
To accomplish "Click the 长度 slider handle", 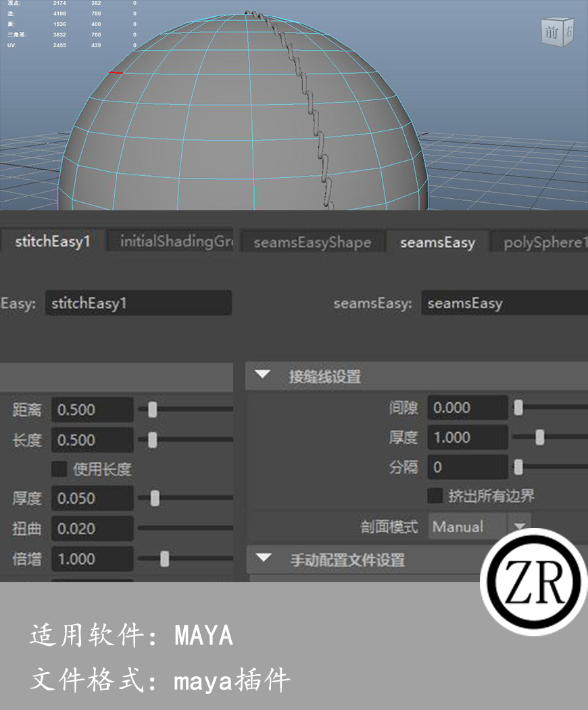I will (x=152, y=440).
